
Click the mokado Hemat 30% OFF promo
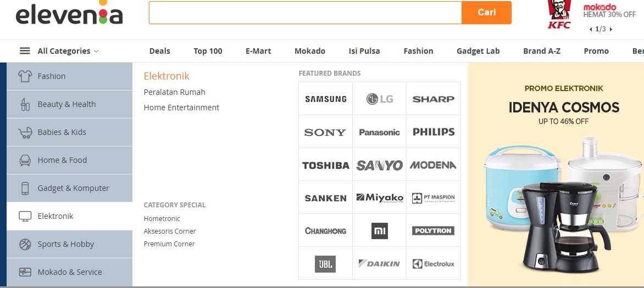click(609, 10)
